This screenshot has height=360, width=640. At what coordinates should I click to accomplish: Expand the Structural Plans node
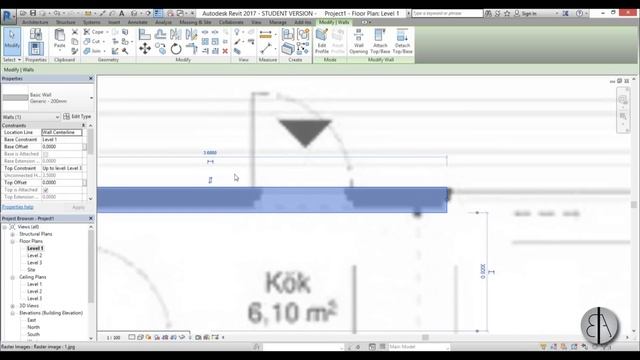tap(12, 234)
